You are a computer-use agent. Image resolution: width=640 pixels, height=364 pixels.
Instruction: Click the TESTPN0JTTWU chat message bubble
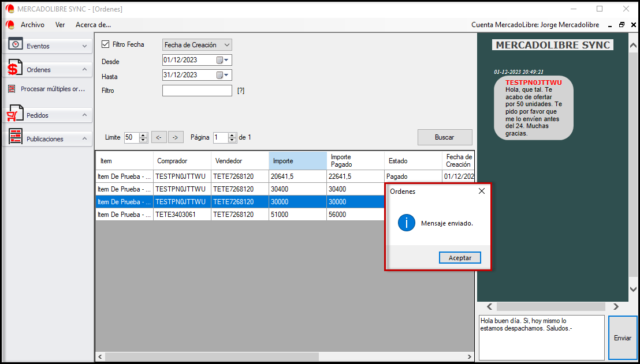(534, 108)
